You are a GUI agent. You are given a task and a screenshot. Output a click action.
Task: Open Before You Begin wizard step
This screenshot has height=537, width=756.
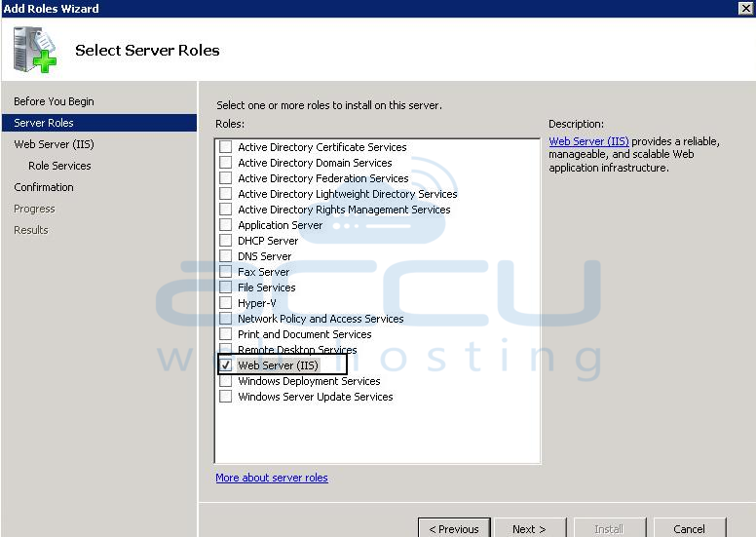coord(54,101)
